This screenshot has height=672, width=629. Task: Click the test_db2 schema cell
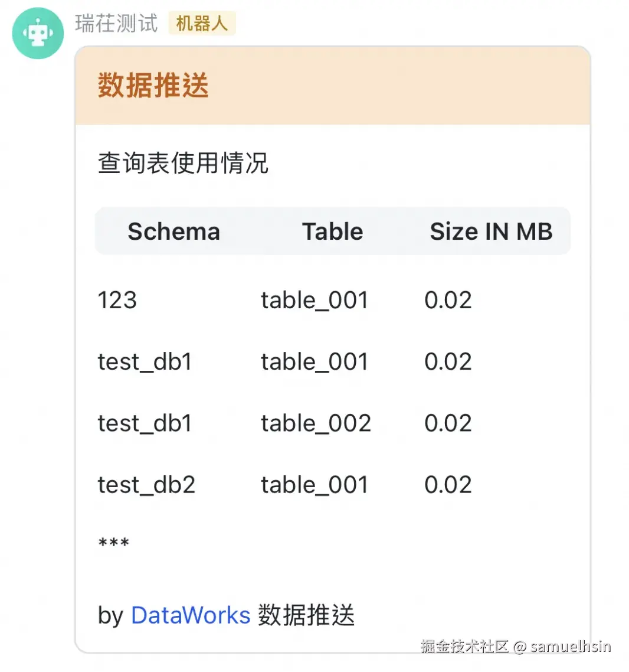[146, 485]
